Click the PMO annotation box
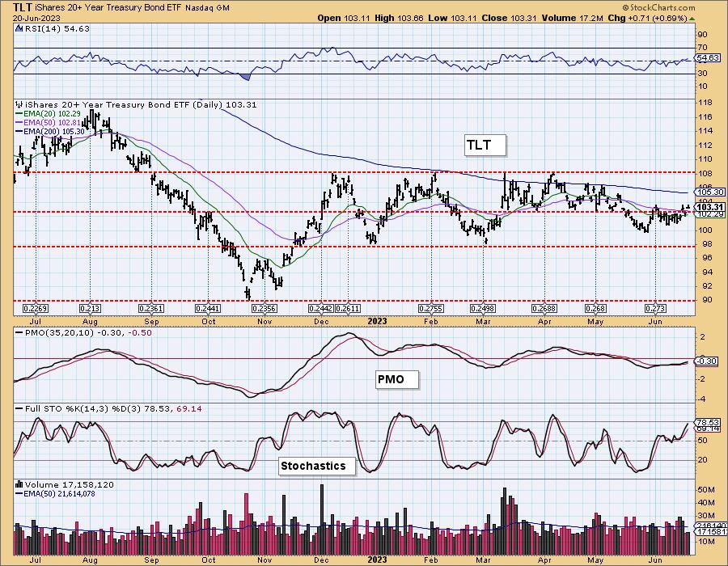 click(397, 379)
